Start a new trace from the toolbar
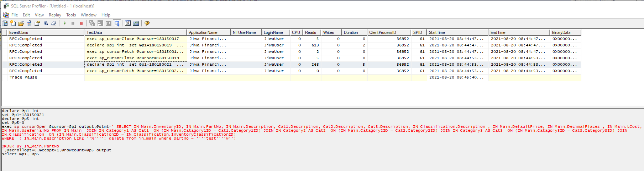Viewport: 644px width, 171px height. pyautogui.click(x=5, y=23)
